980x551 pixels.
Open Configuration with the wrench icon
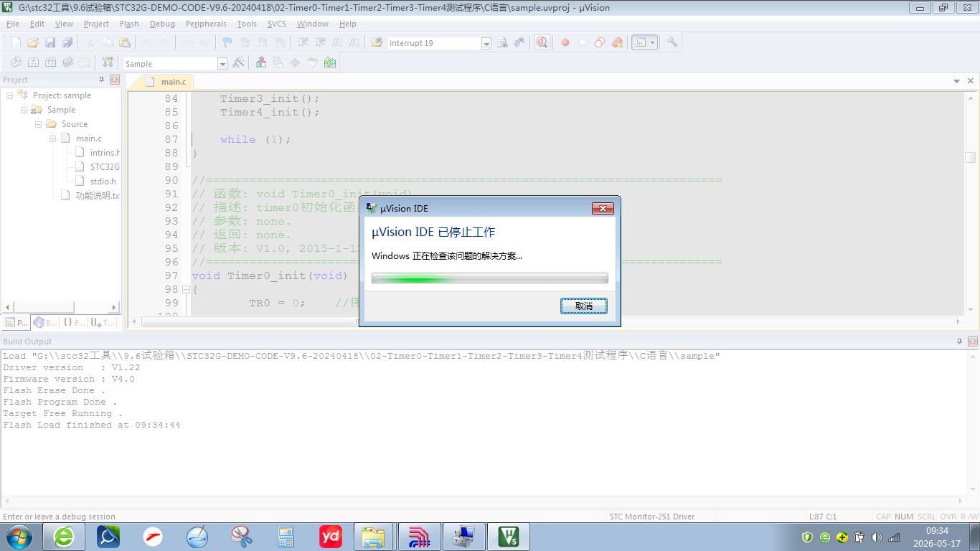672,43
